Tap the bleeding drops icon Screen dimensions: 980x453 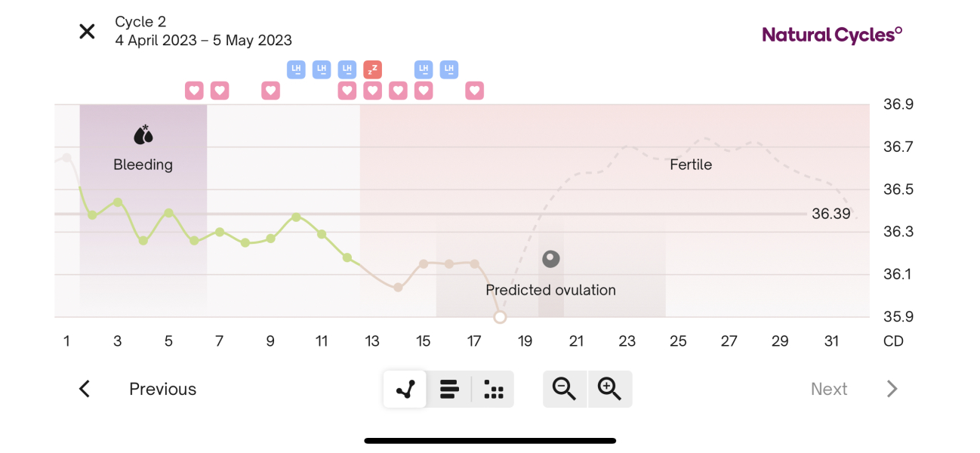(143, 135)
